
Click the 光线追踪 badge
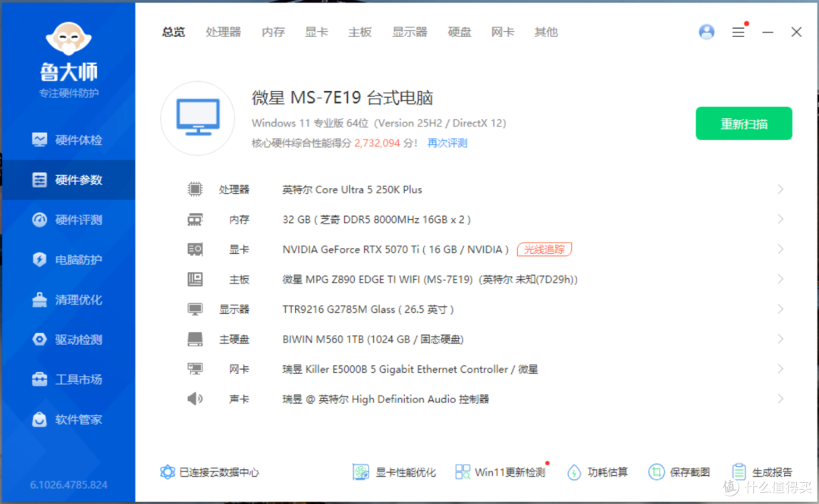pyautogui.click(x=544, y=249)
